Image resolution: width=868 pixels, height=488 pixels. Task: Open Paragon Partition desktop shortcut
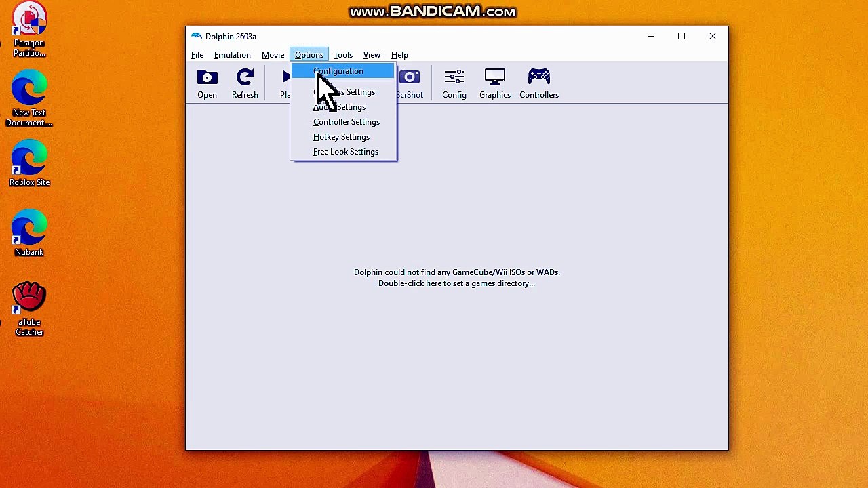click(x=29, y=30)
